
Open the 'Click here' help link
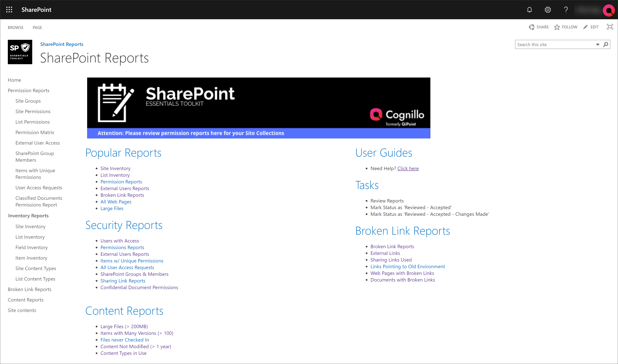(408, 169)
